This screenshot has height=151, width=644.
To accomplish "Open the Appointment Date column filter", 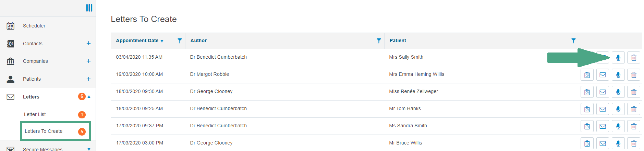I will [180, 40].
